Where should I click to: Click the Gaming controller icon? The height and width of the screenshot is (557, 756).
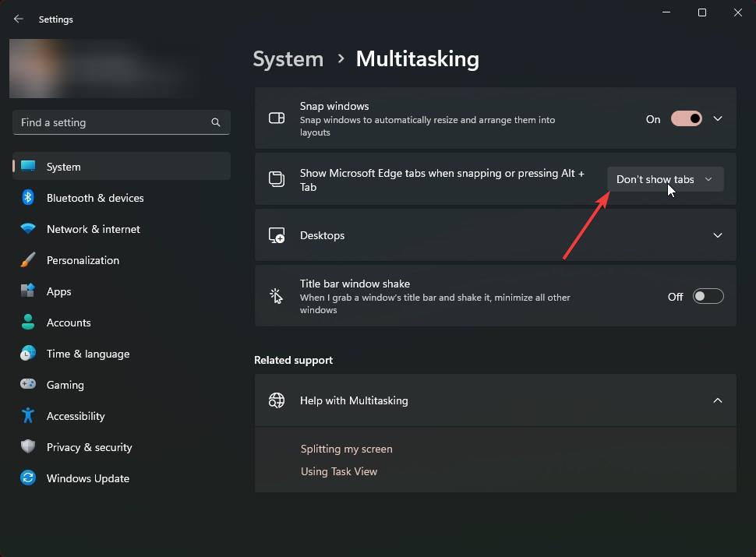(x=28, y=385)
